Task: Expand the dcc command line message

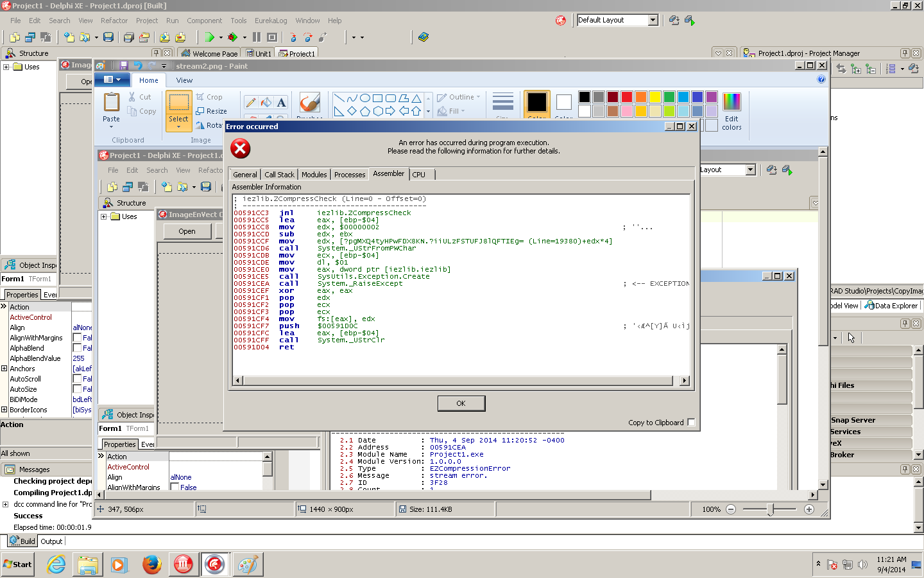Action: 6,504
